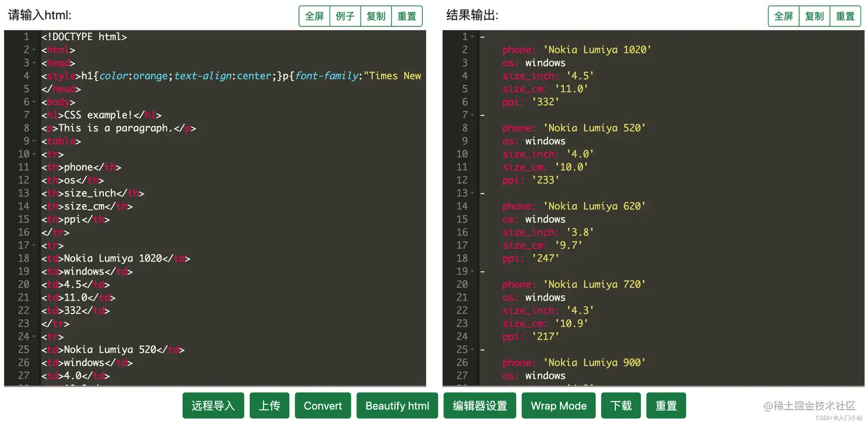Screen dimensions: 868x424
Task: Collapse the <head> fold arrow on line 3
Action: [x=34, y=63]
